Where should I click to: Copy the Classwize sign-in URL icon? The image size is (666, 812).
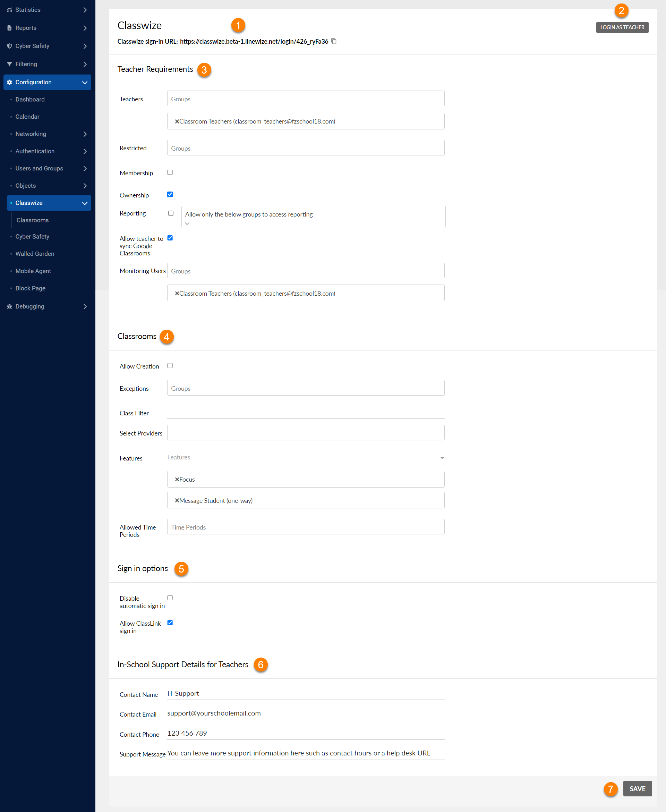pos(334,41)
